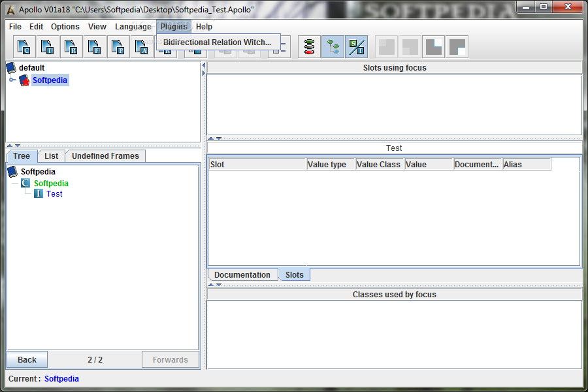Screen dimensions: 588x392
Task: Click the red-starred book icon for Softpedia ontology
Action: coord(24,80)
